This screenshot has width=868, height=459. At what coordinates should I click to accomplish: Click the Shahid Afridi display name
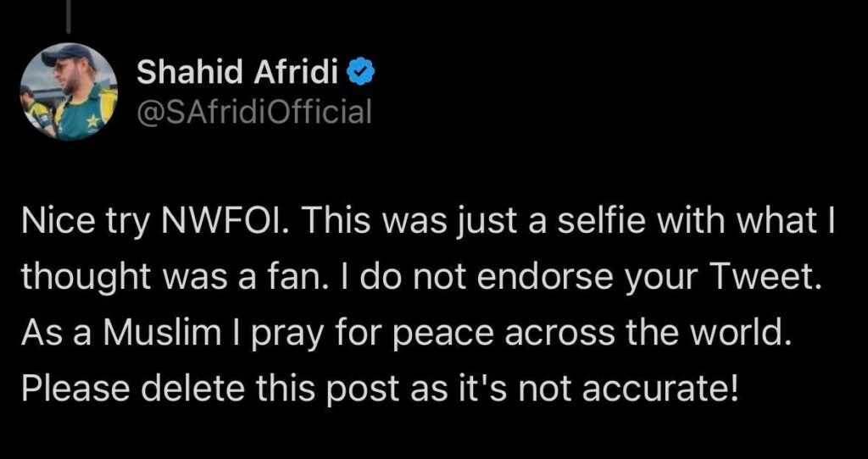[x=237, y=75]
